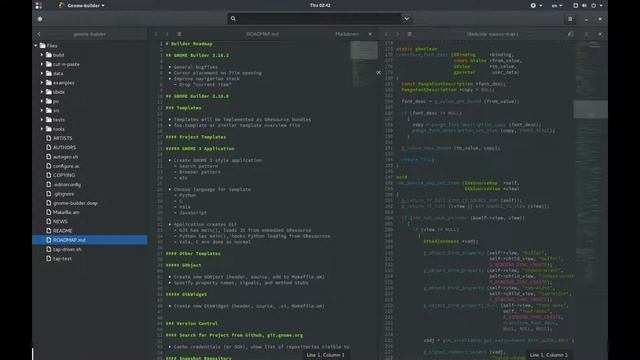The image size is (640, 360).
Task: Open the accessibility menu icon in the top bar
Action: click(533, 5)
